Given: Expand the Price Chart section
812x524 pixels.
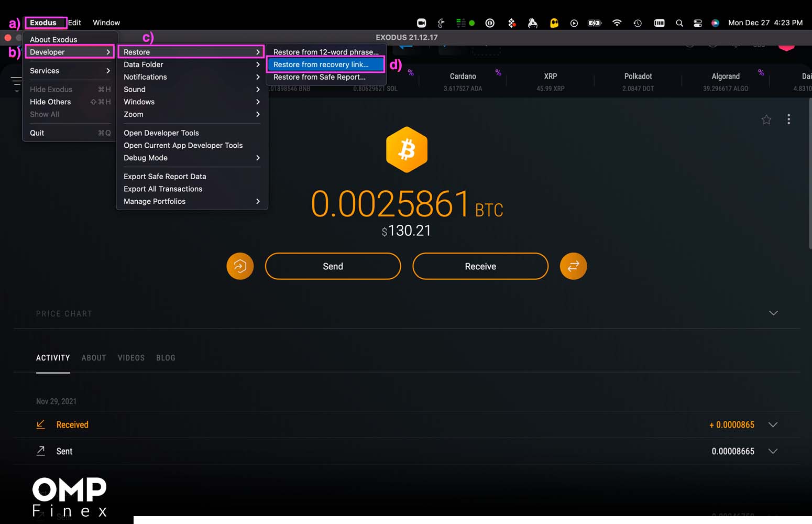Looking at the screenshot, I should coord(773,313).
